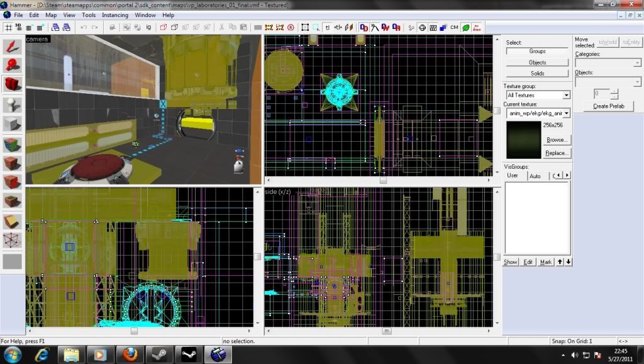This screenshot has height=364, width=644.
Task: Click the Save window state icon
Action: tap(66, 28)
